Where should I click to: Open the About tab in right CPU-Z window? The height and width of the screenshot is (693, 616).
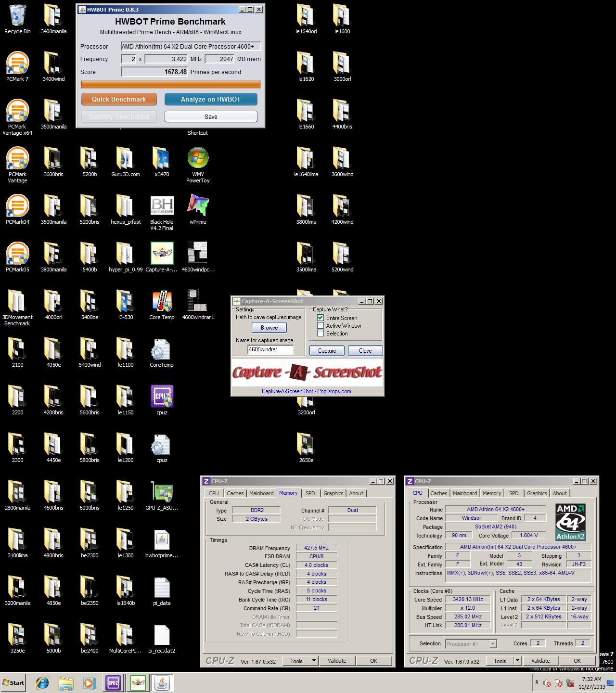coord(560,493)
